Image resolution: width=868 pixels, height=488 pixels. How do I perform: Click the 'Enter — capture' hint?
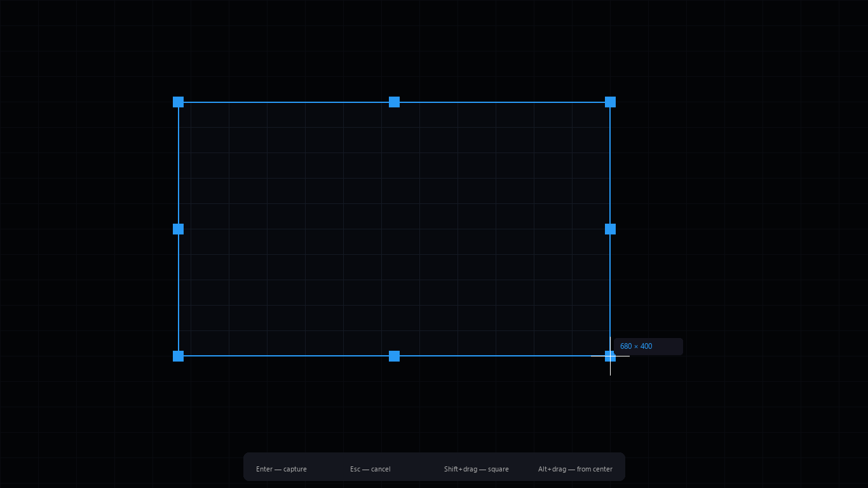coord(281,469)
